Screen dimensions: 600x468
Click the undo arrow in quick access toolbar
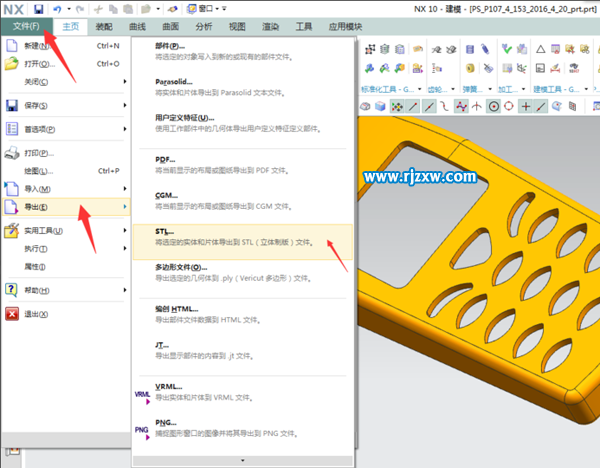point(57,8)
